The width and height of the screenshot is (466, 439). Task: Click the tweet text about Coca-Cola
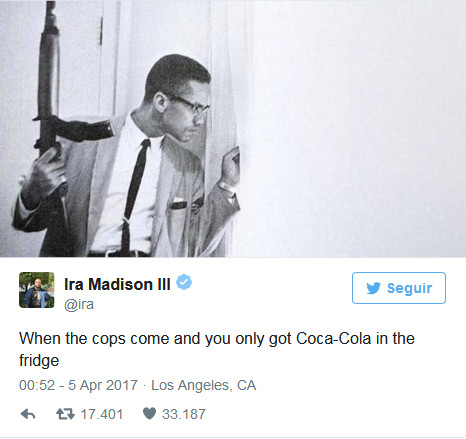(x=217, y=349)
